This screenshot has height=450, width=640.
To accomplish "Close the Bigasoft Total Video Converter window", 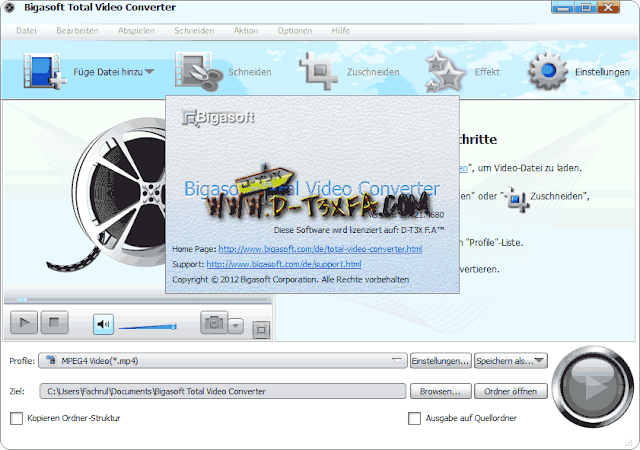I will coord(608,7).
